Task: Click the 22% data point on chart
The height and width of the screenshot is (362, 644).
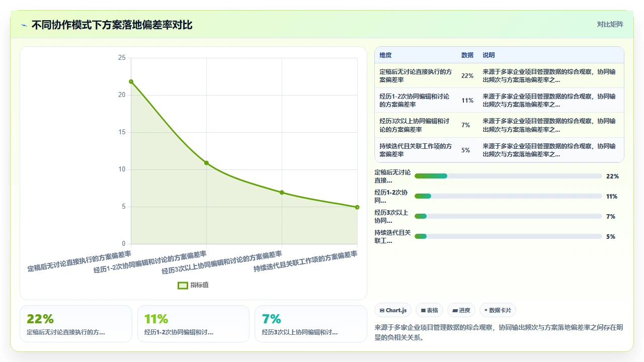Action: [131, 81]
